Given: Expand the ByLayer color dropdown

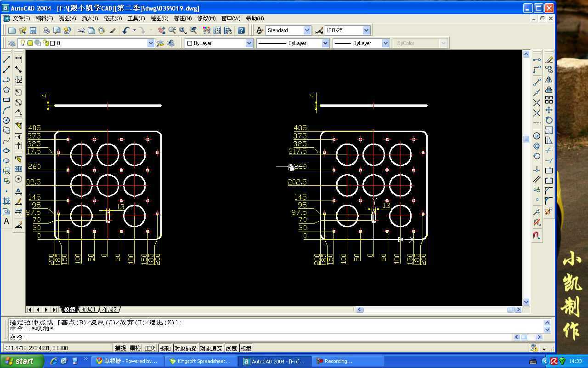Looking at the screenshot, I should click(x=249, y=43).
